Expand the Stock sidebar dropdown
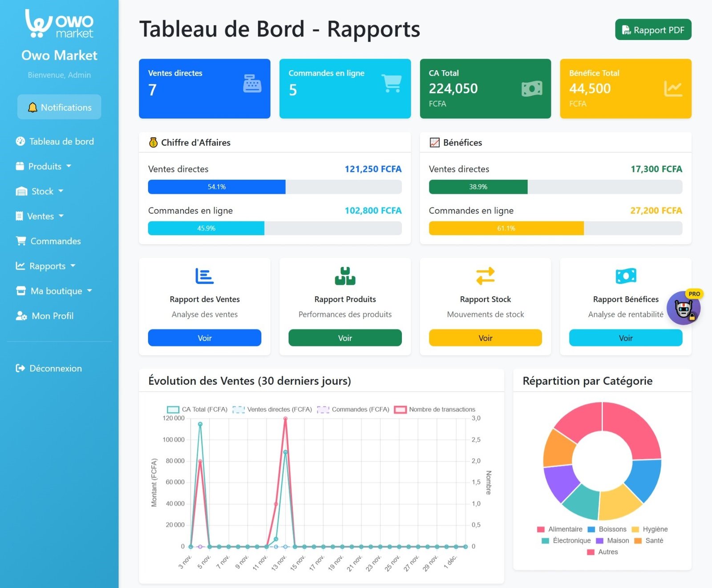 [x=40, y=191]
